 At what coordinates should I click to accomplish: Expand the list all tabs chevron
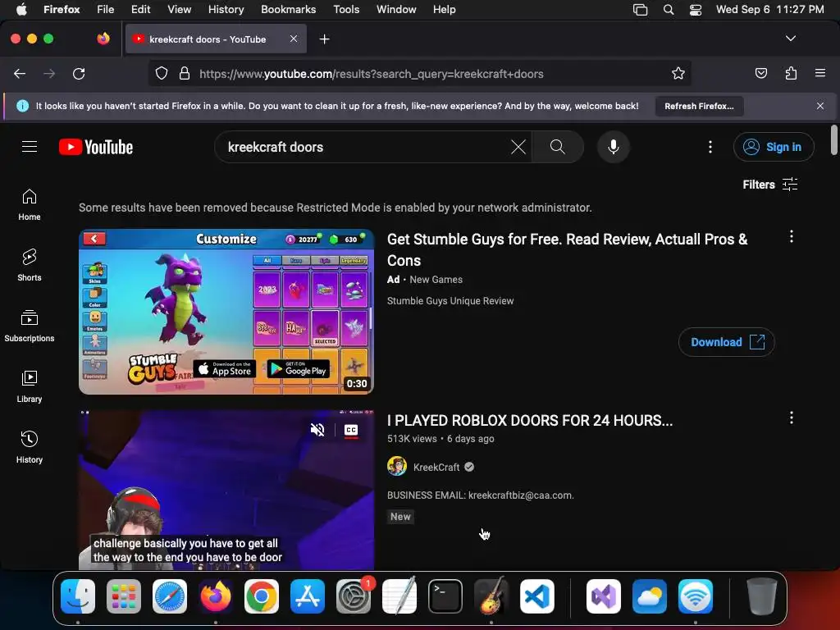tap(790, 39)
